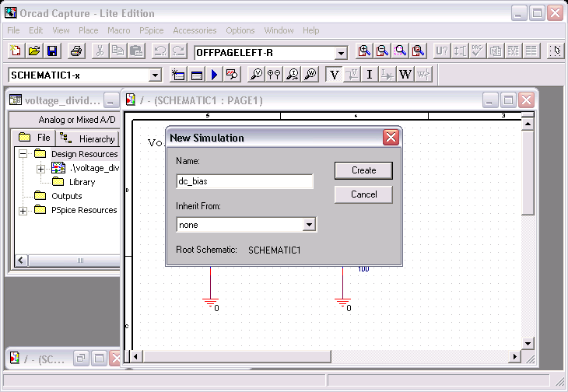The image size is (568, 392).
Task: Place a voltage level marker probe
Action: (257, 75)
